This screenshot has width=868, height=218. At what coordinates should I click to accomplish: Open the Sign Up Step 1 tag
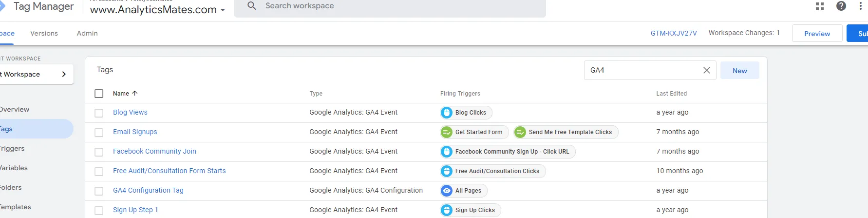[135, 210]
